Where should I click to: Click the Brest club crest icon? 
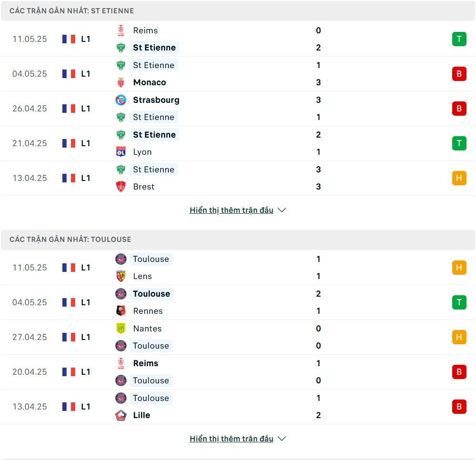coord(121,187)
